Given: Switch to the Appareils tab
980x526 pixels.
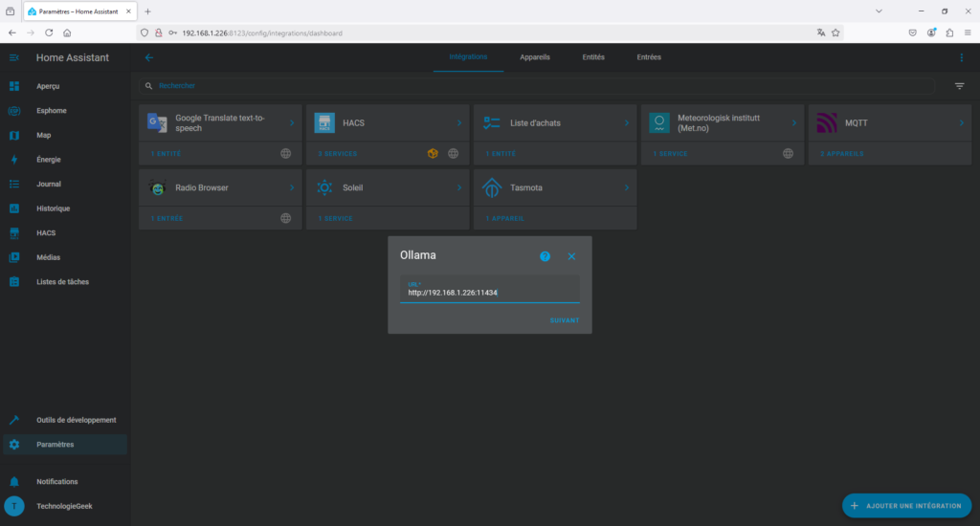Looking at the screenshot, I should tap(535, 57).
